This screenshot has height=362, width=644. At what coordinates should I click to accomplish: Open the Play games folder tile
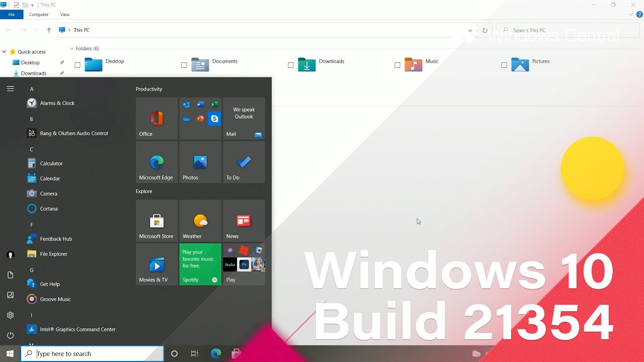(x=244, y=264)
